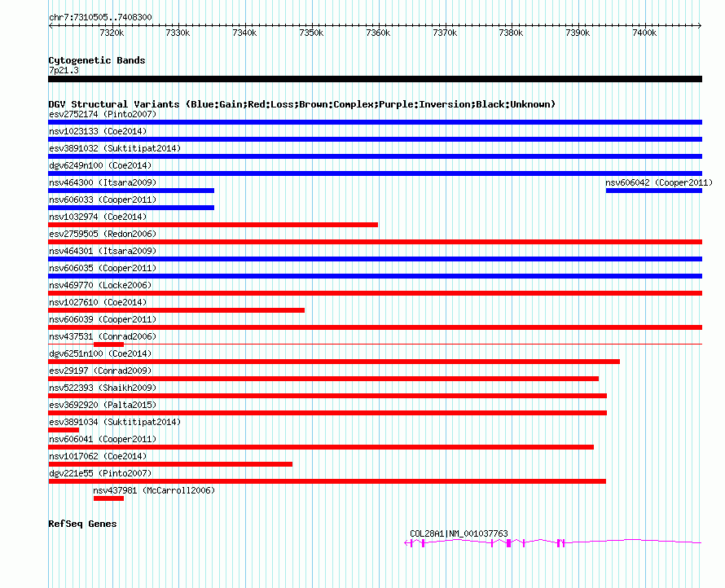Viewport: 725px width, 588px height.
Task: Click the RefSeq Genes track title
Action: [82, 524]
